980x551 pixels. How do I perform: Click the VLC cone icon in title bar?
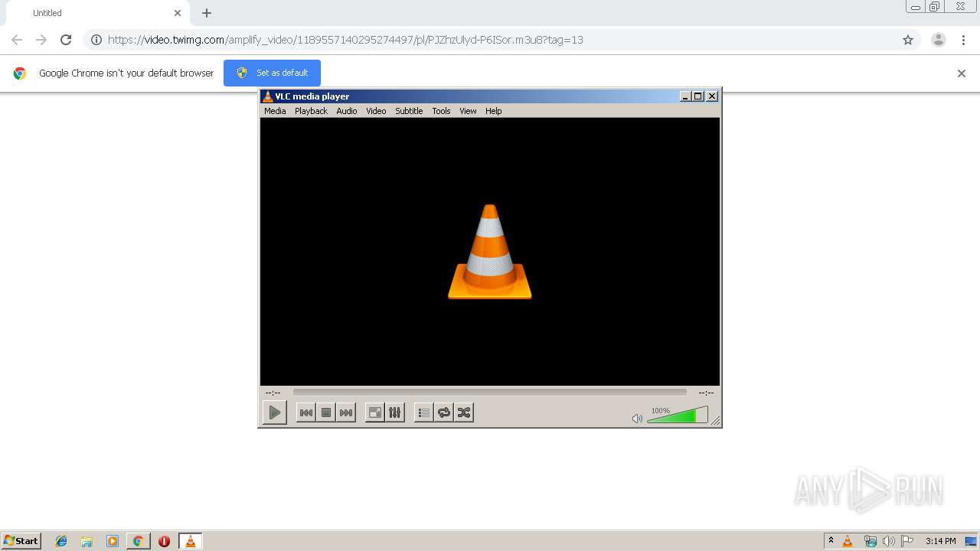point(267,96)
